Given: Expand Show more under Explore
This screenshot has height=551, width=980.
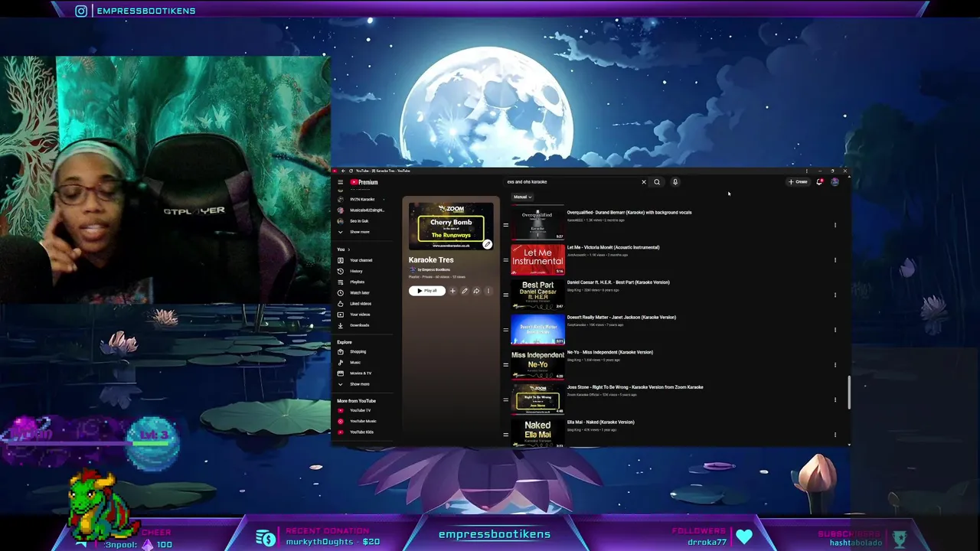Looking at the screenshot, I should click(359, 384).
